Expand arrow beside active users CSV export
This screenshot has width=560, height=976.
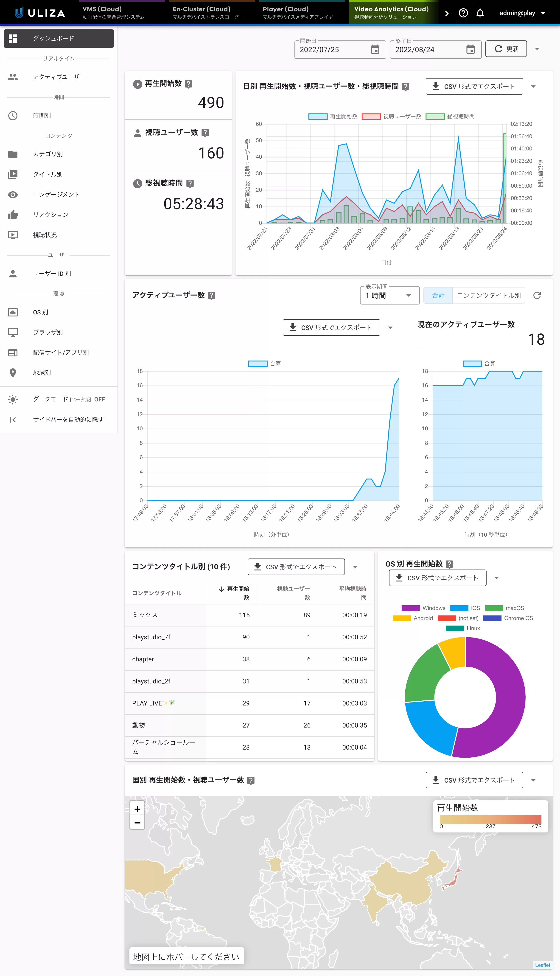point(390,328)
